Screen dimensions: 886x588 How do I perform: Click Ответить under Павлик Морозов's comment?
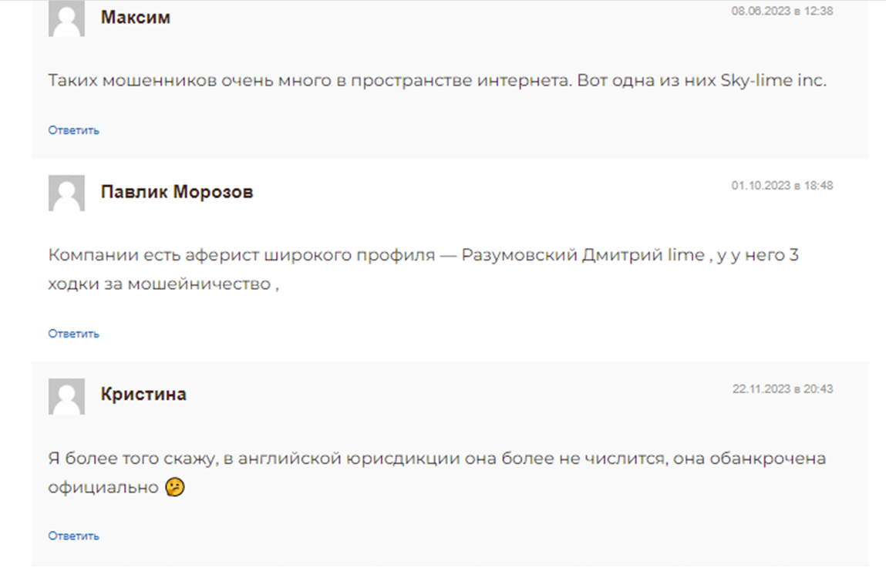(73, 334)
